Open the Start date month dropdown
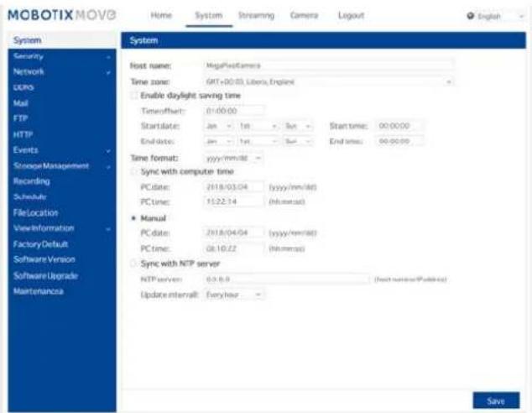The height and width of the screenshot is (413, 532). [x=218, y=126]
